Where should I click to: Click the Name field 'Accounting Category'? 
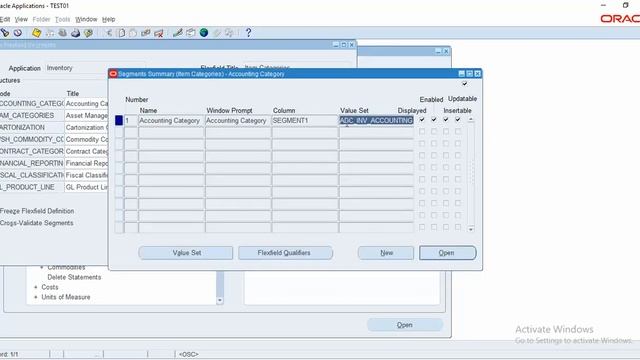pyautogui.click(x=171, y=120)
